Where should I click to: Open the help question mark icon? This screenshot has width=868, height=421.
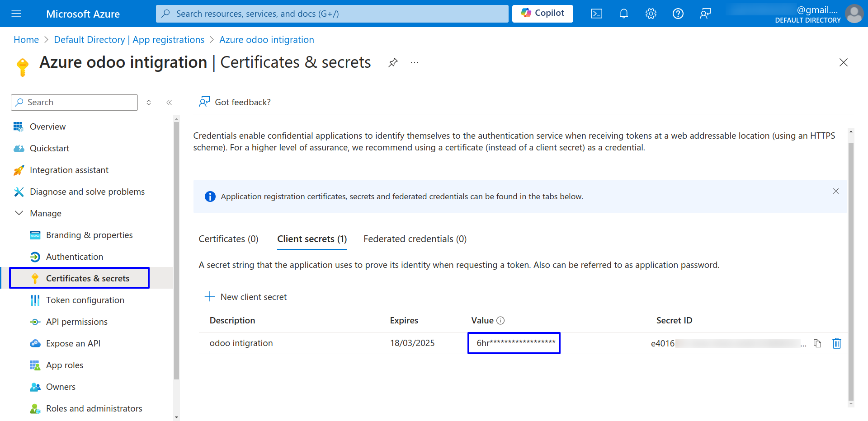click(x=678, y=14)
